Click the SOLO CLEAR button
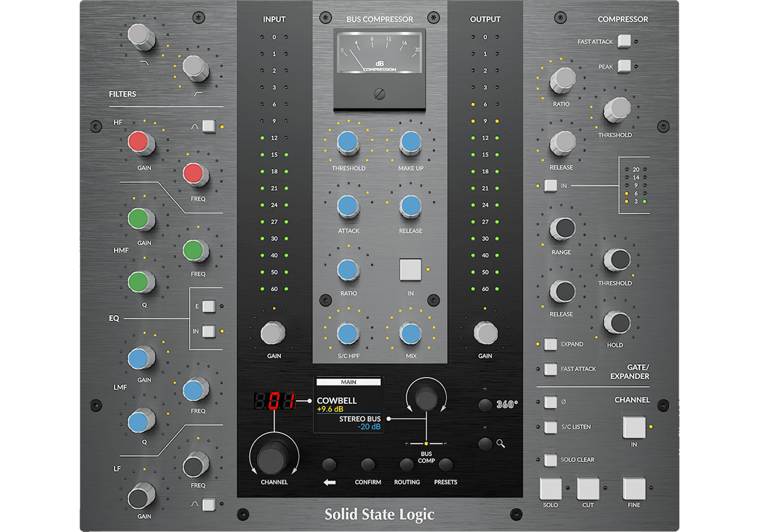760x532 pixels. (550, 459)
